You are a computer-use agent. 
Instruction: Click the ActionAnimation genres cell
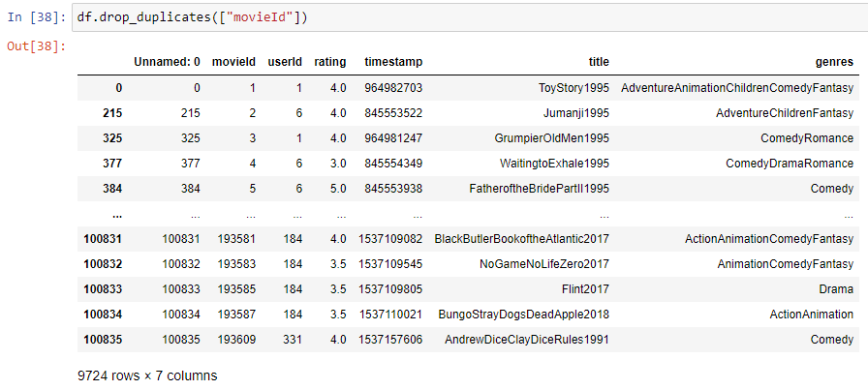click(812, 315)
